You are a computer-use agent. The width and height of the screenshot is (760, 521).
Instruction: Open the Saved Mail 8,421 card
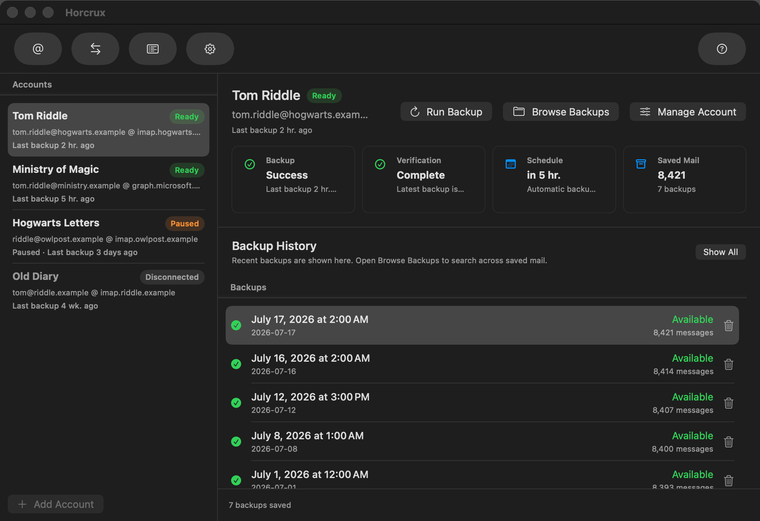pos(684,179)
